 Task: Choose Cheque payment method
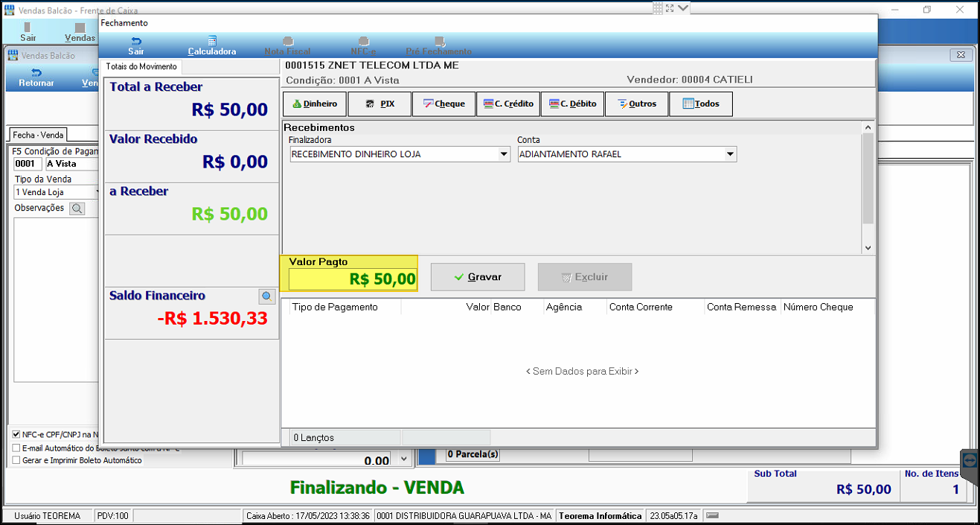click(x=444, y=104)
